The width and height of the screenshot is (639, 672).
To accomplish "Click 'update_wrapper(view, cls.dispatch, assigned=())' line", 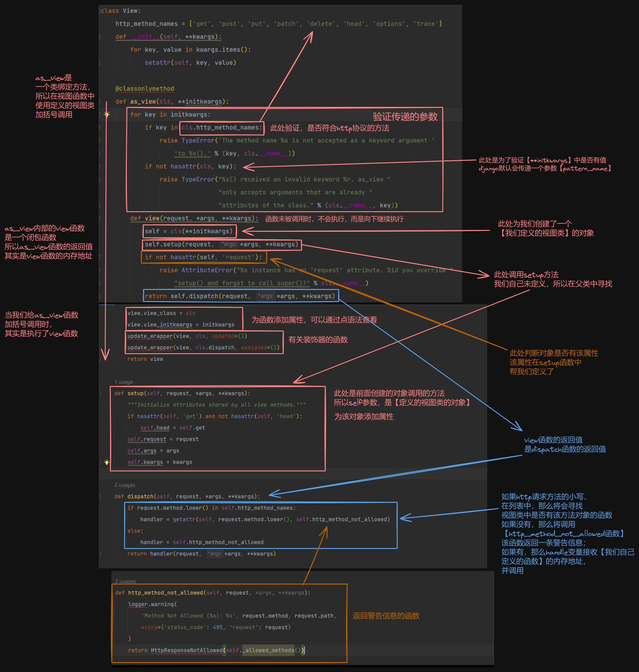I will [x=203, y=348].
